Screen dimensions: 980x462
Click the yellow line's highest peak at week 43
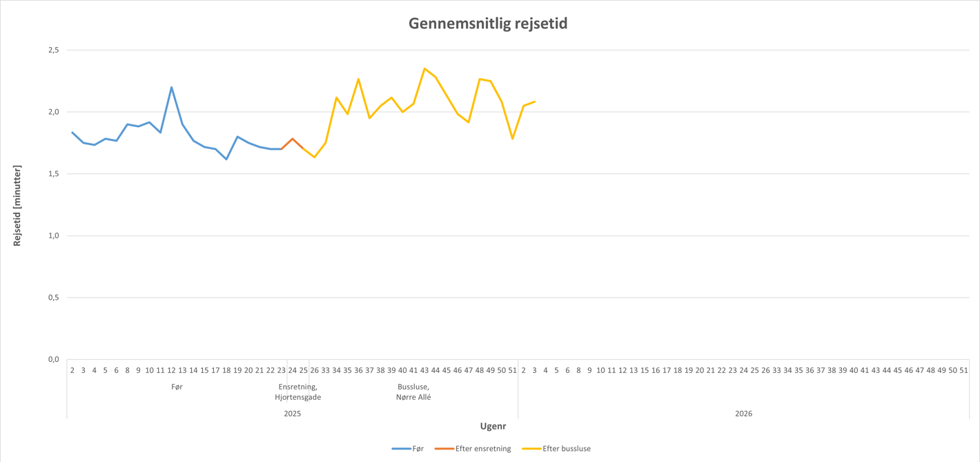pos(424,68)
